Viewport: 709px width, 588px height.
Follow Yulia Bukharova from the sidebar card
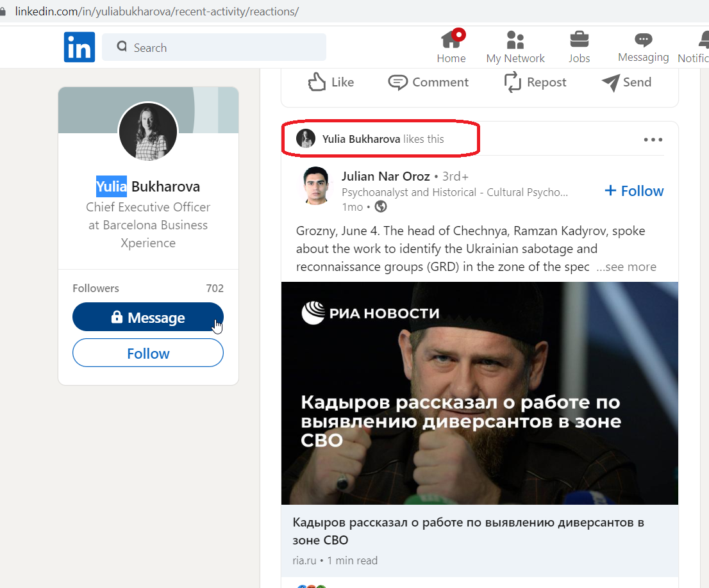click(x=148, y=353)
